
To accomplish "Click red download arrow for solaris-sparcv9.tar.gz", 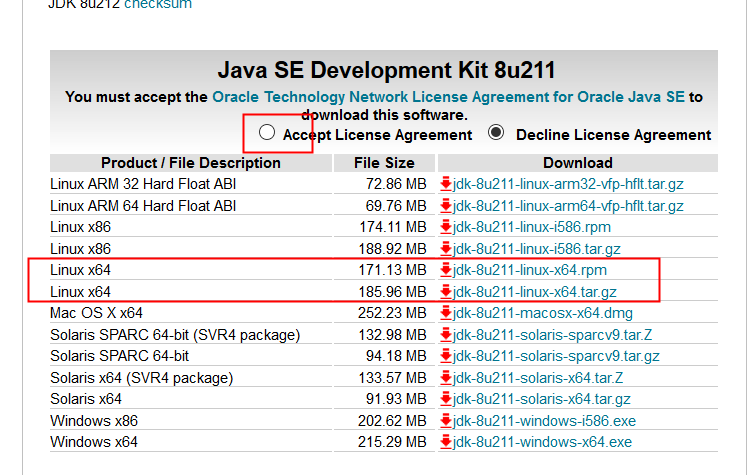I will 446,356.
